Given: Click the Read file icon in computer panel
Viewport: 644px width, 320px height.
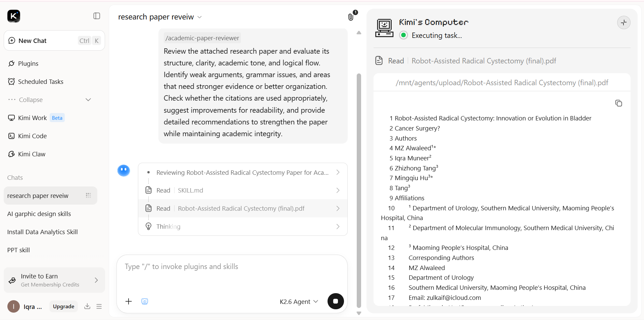Looking at the screenshot, I should click(x=379, y=61).
